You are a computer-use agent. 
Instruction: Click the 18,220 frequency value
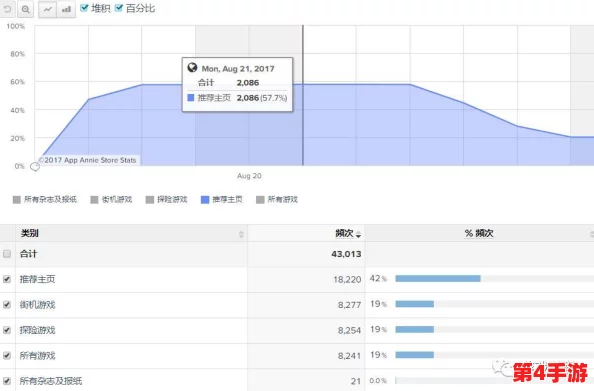click(347, 280)
